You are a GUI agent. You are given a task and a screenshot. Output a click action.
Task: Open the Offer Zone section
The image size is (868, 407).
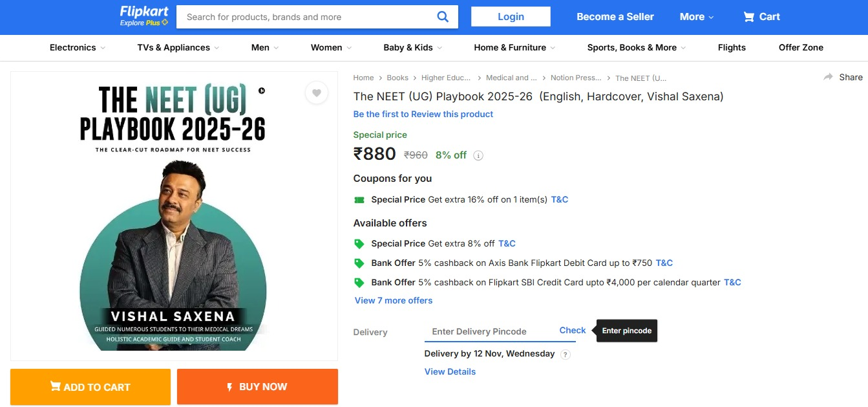pyautogui.click(x=801, y=47)
